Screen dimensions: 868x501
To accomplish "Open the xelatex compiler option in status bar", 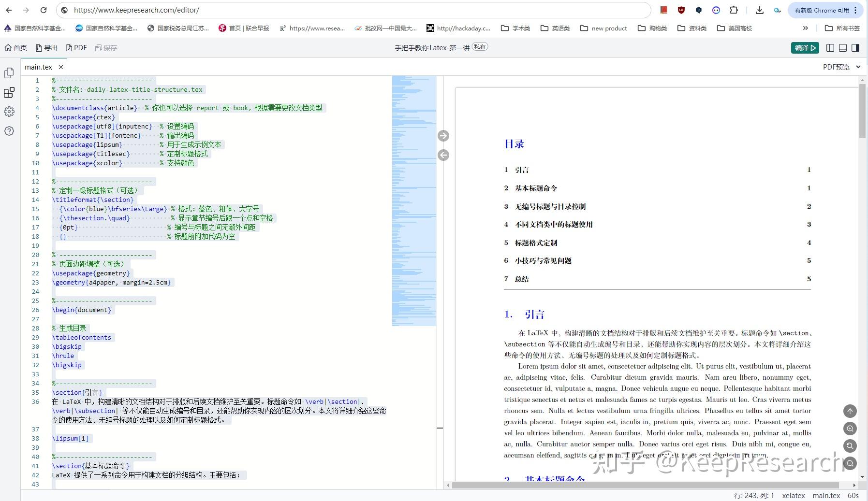I will point(794,495).
